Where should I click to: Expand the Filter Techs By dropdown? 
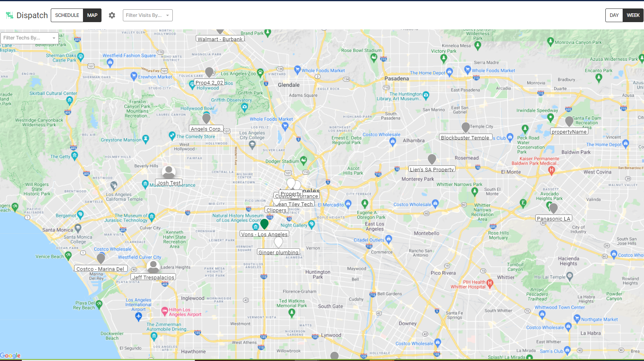coord(29,38)
